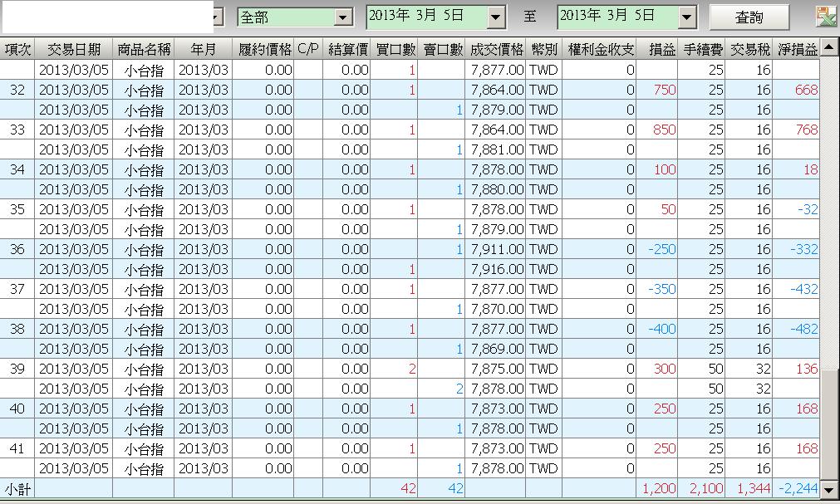
Task: Click the 商品名稱 column header
Action: point(144,49)
